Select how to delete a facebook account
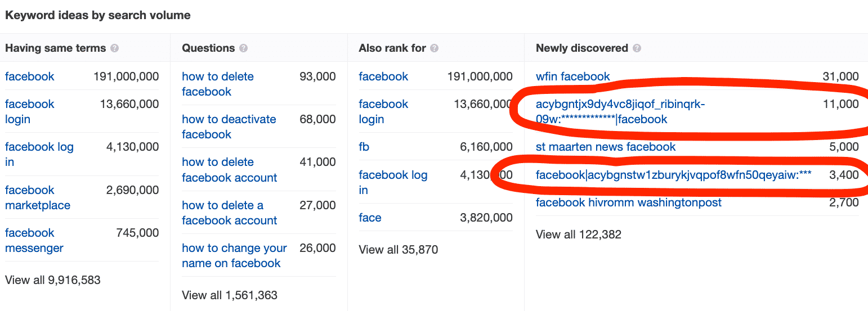Viewport: 868px width, 311px height. (230, 213)
